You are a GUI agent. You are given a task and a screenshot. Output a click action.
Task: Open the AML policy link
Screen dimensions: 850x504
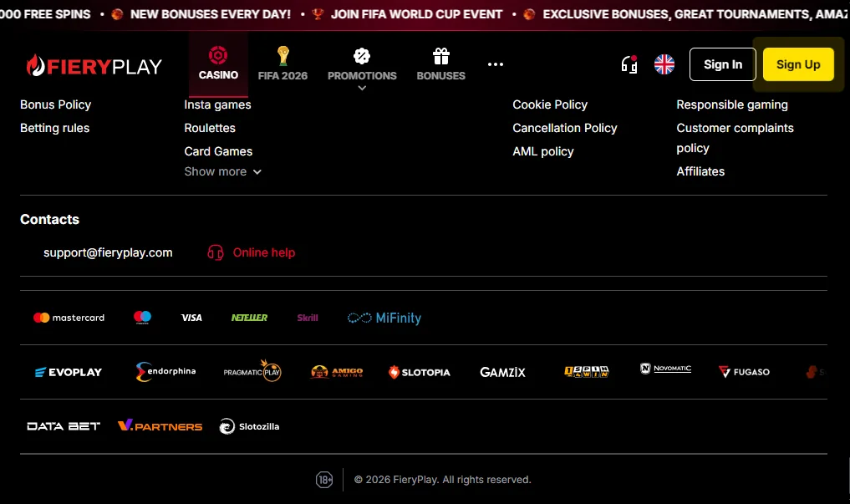tap(542, 151)
